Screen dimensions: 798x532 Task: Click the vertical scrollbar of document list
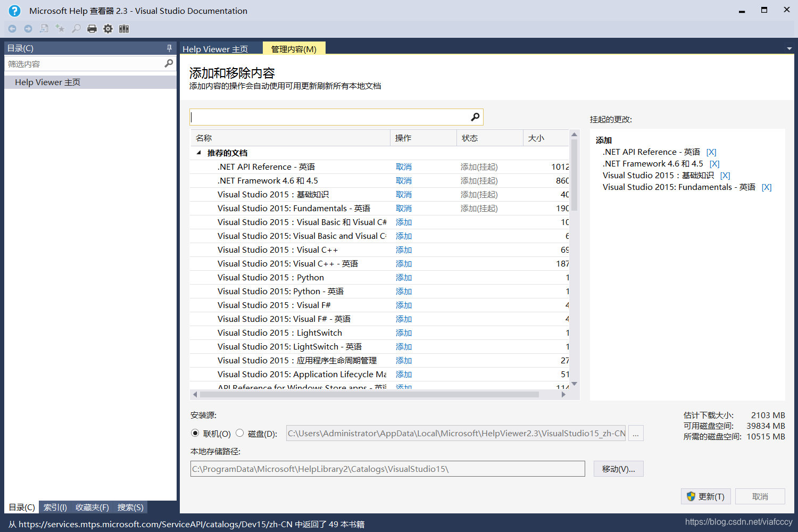[x=574, y=176]
